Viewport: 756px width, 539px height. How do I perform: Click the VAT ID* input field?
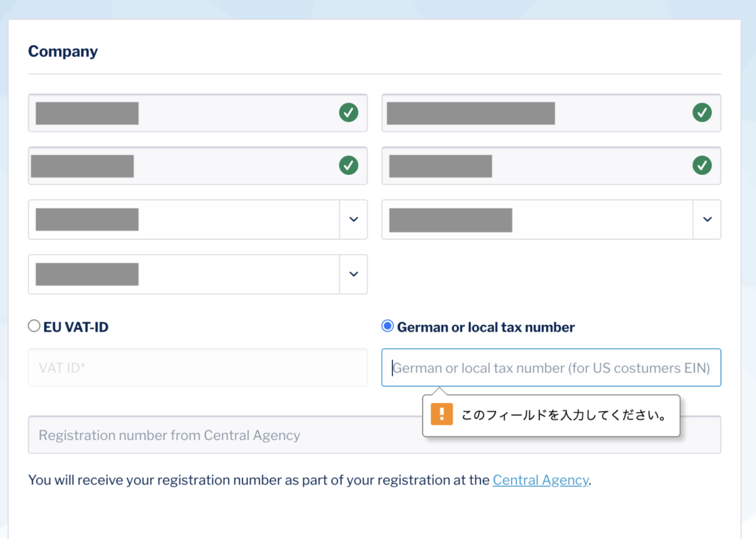click(197, 368)
